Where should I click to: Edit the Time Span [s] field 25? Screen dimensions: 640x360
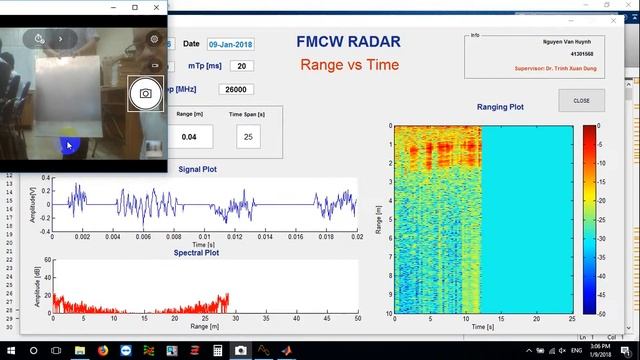click(248, 137)
